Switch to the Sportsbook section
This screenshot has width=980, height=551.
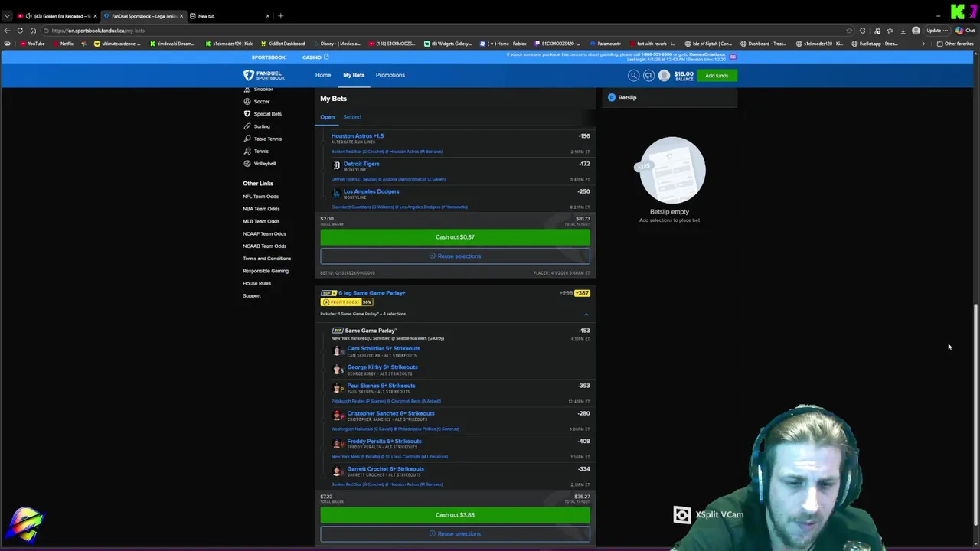tap(269, 57)
